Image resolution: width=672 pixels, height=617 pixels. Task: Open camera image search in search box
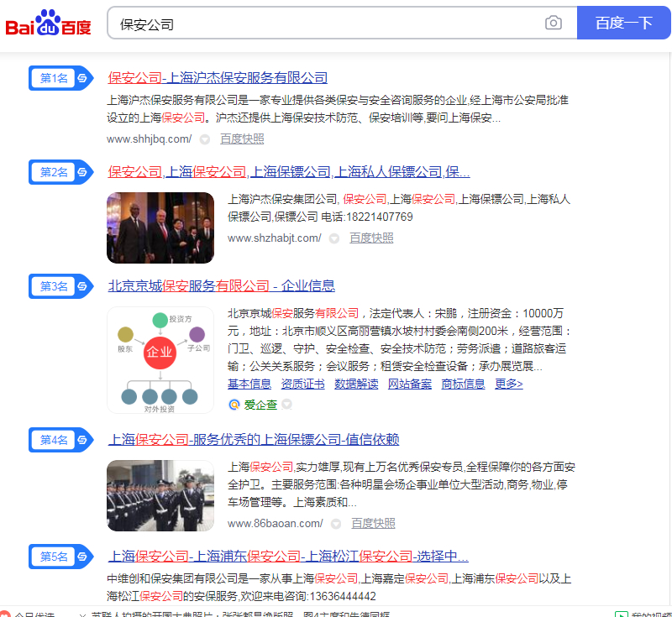[x=554, y=23]
